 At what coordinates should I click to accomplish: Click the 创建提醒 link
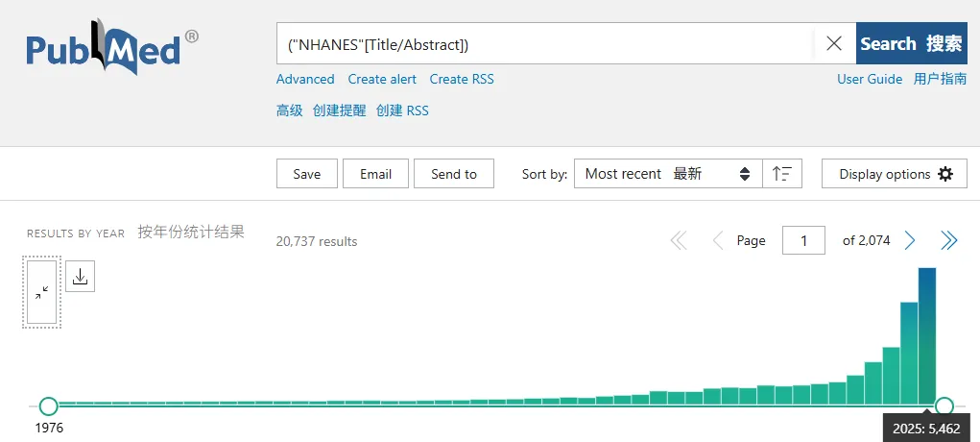click(340, 110)
